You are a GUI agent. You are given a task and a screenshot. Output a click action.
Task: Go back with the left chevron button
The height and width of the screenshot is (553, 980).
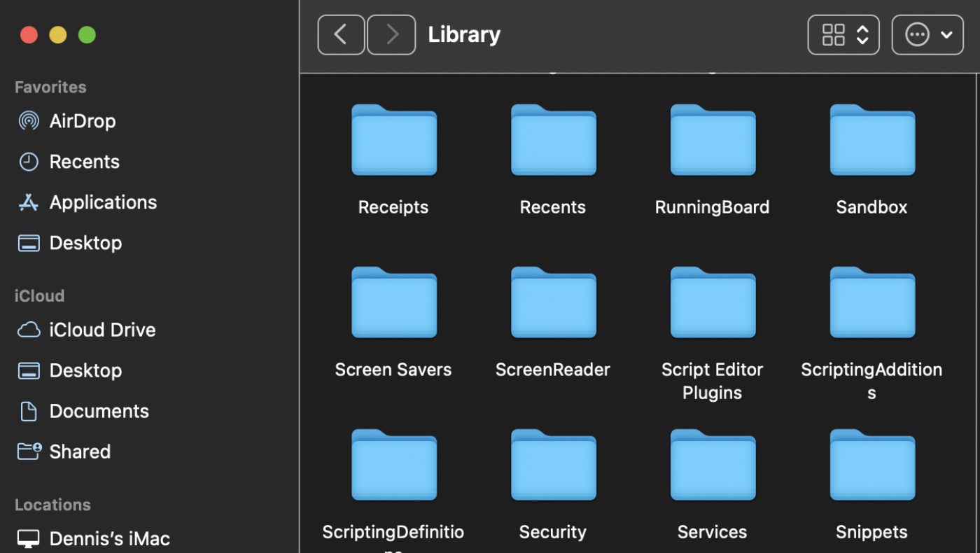(341, 34)
